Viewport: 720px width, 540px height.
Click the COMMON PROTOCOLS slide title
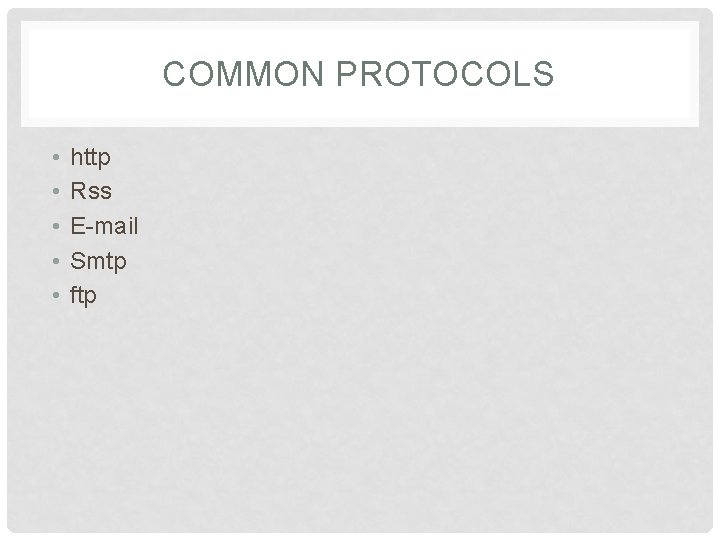(359, 73)
